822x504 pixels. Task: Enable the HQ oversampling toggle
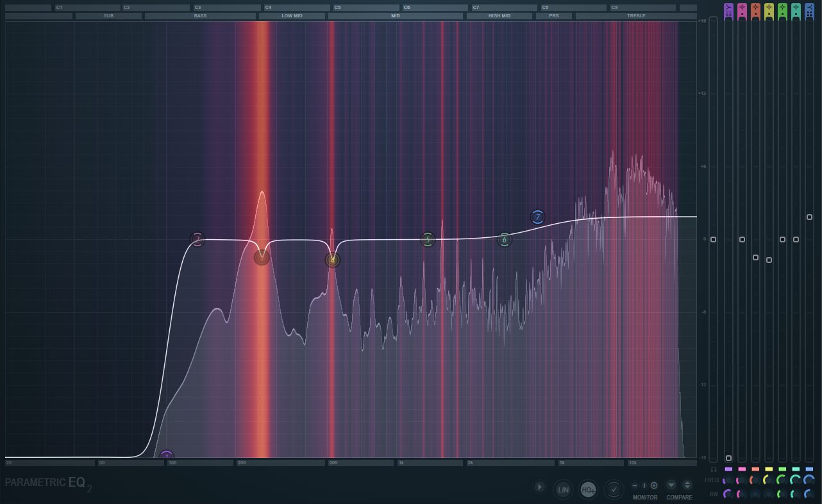click(587, 489)
